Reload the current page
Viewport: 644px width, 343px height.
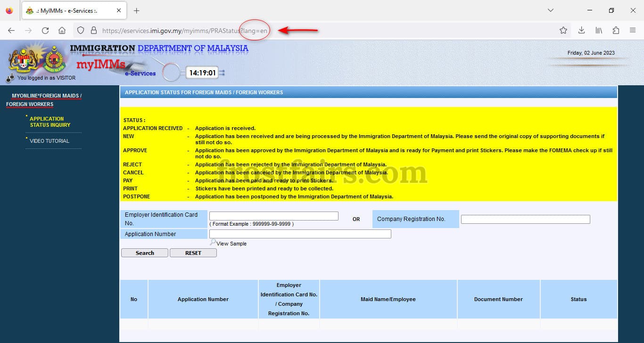(45, 30)
